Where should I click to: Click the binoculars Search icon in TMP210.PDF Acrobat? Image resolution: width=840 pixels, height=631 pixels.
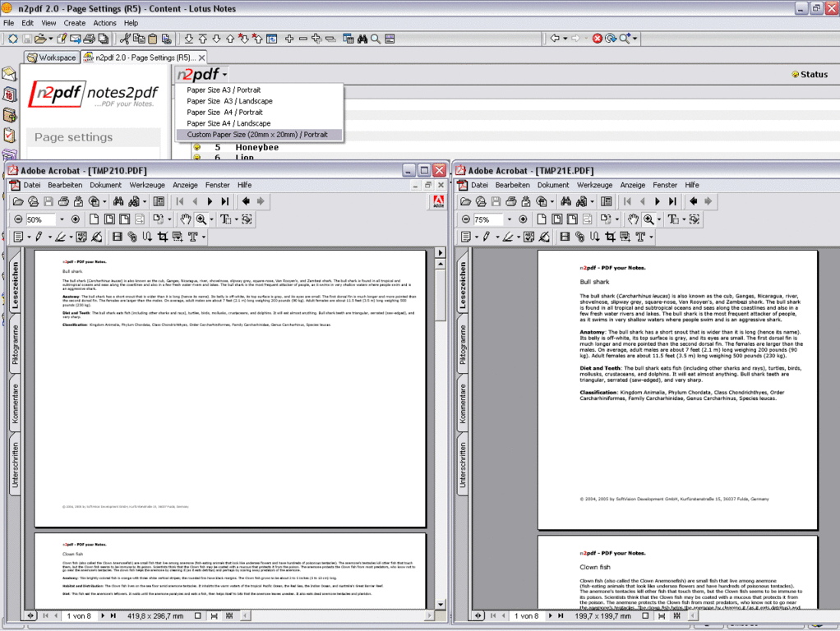pos(118,201)
